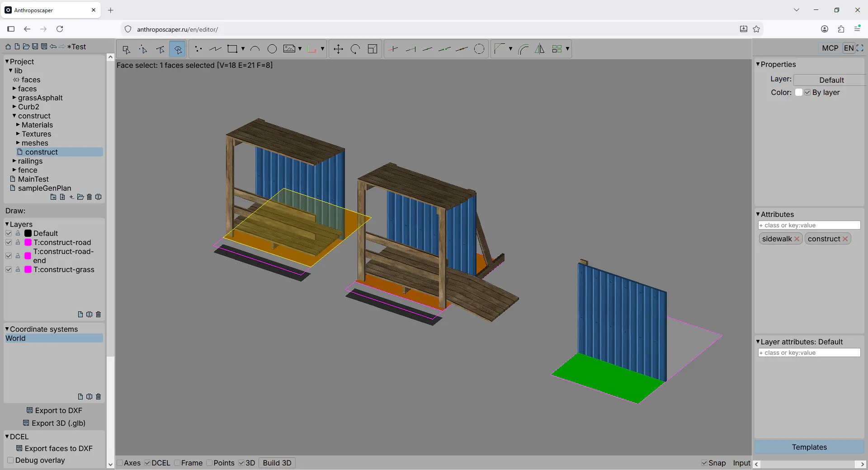This screenshot has width=868, height=470.
Task: Click Export to DXF
Action: (x=54, y=410)
